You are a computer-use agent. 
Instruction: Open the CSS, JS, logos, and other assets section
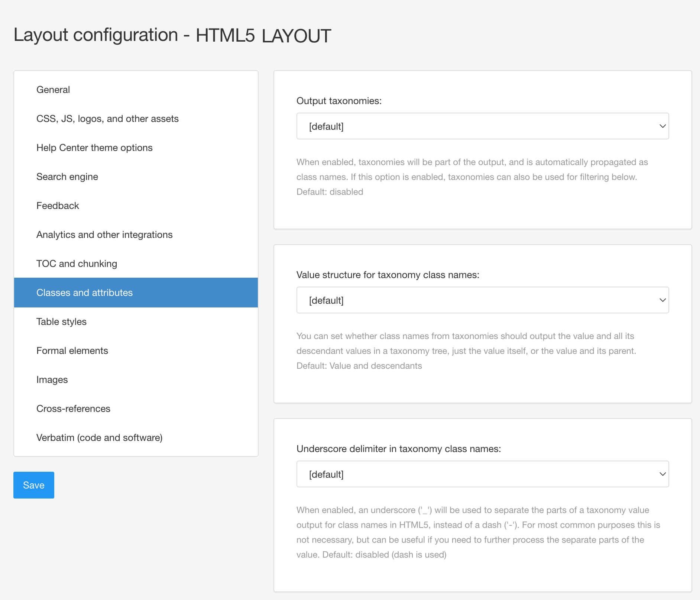pyautogui.click(x=107, y=118)
